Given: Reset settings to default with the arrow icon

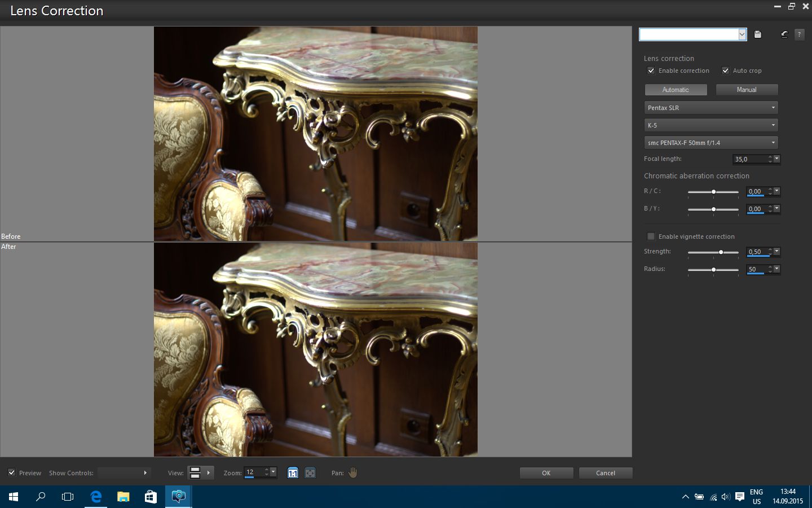Looking at the screenshot, I should (x=784, y=34).
